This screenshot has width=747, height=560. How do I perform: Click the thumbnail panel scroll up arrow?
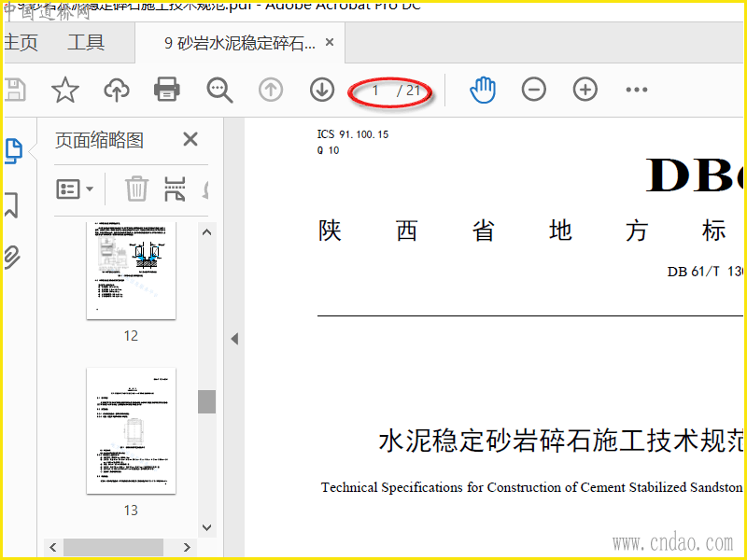coord(206,232)
